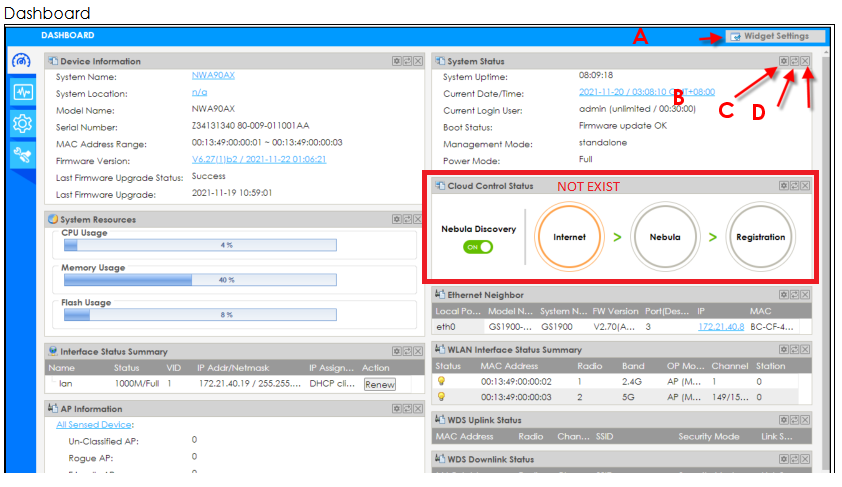Close the System Resources widget
842x487 pixels.
coord(418,219)
